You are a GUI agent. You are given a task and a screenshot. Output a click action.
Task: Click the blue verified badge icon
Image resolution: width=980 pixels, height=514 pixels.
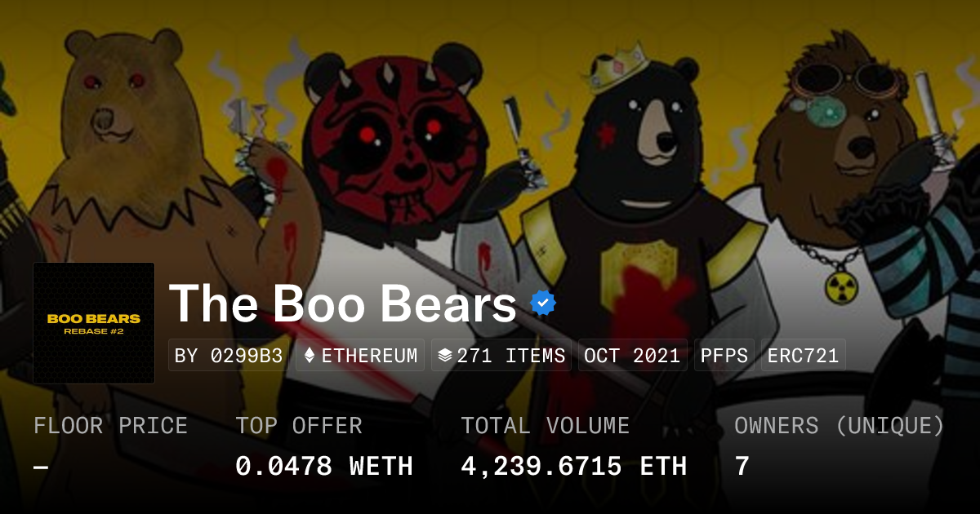[543, 304]
